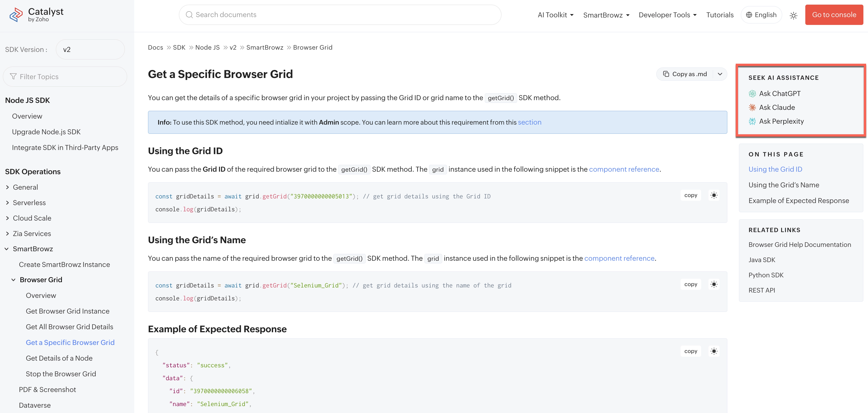Screen dimensions: 868x413
Task: Open Overview under Node JS SDK
Action: click(x=27, y=116)
